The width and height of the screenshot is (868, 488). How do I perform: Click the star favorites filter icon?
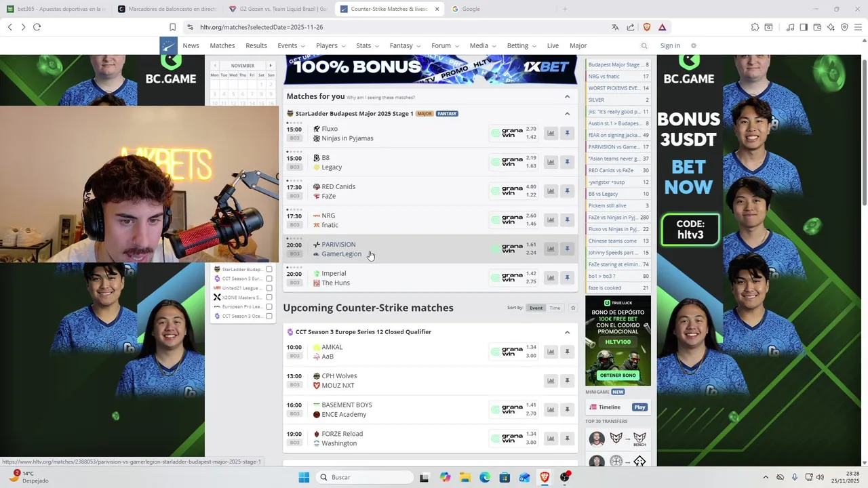tap(573, 308)
